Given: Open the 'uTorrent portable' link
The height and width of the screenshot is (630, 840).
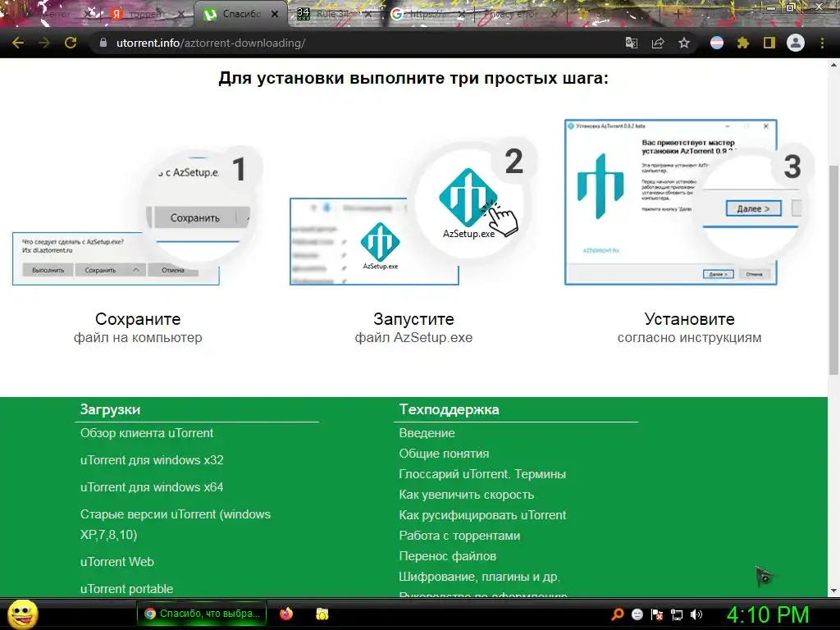Looking at the screenshot, I should (x=126, y=589).
